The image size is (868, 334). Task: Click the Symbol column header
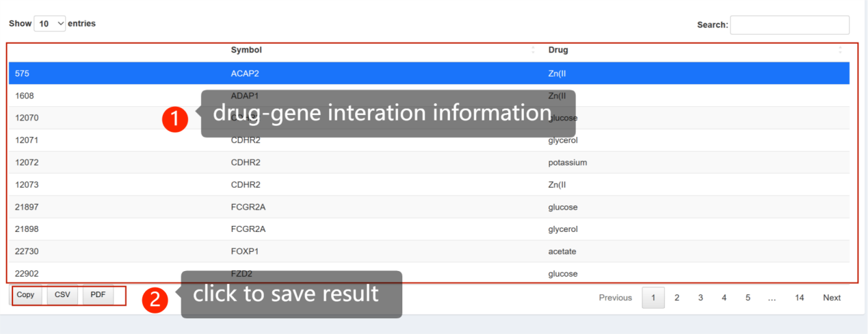tap(246, 50)
